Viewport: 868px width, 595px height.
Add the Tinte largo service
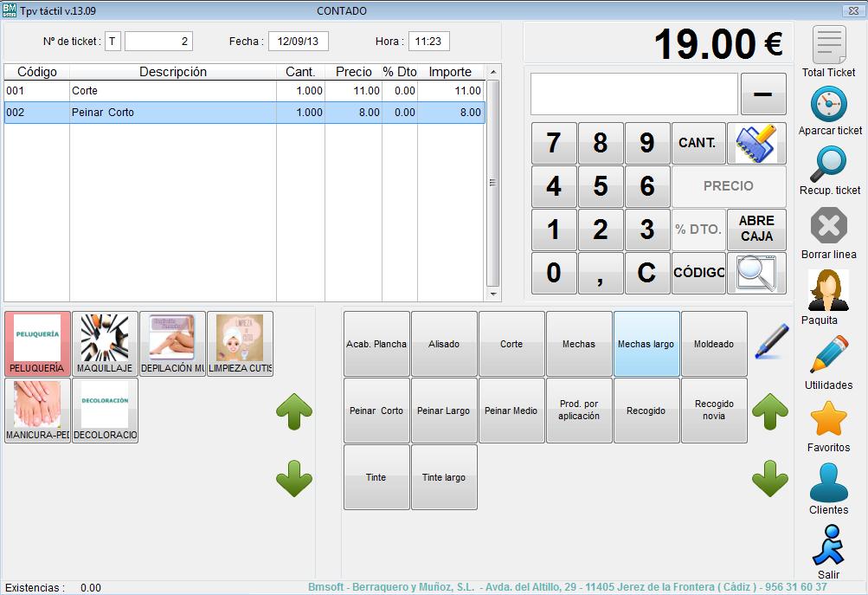click(x=444, y=477)
